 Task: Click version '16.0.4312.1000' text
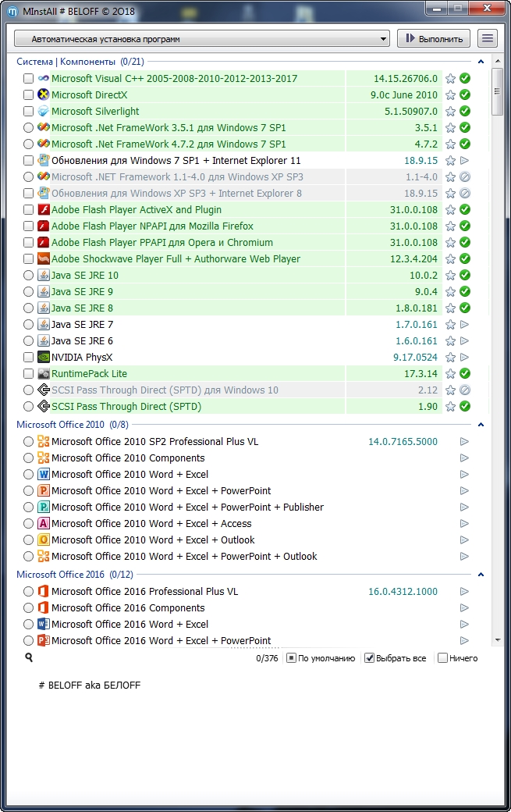click(403, 591)
